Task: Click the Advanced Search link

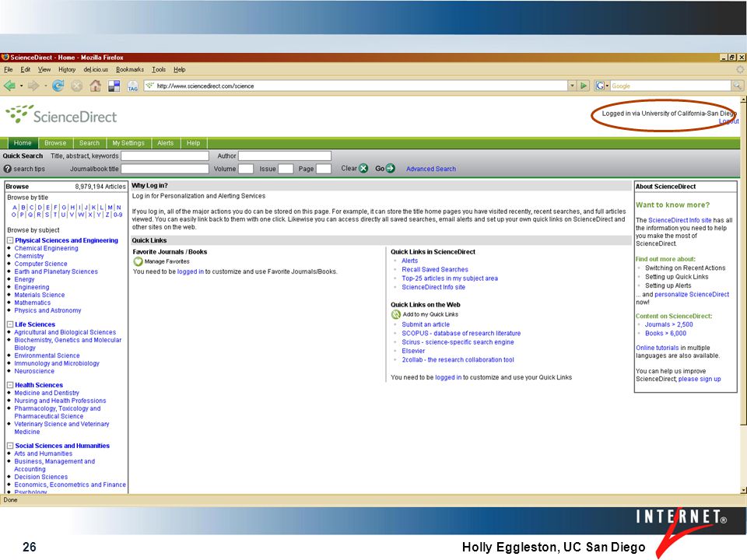Action: [430, 169]
